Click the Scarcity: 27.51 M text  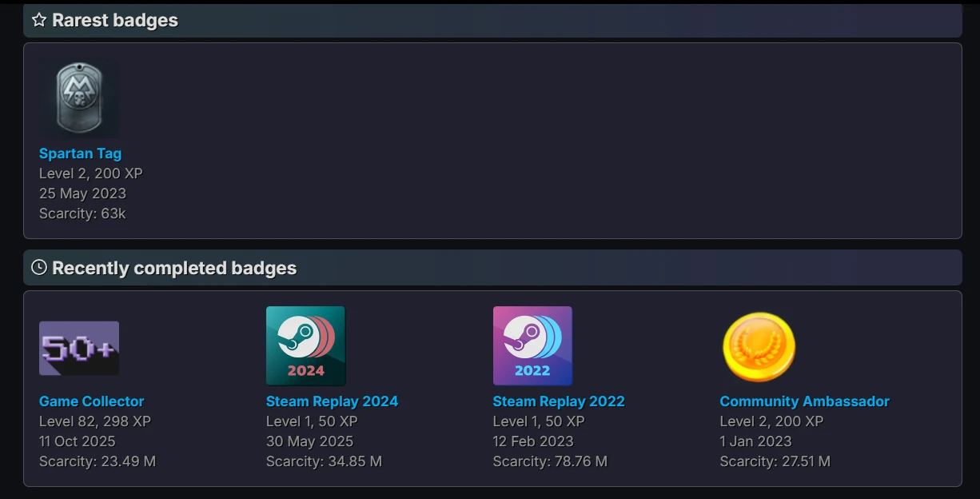coord(775,461)
